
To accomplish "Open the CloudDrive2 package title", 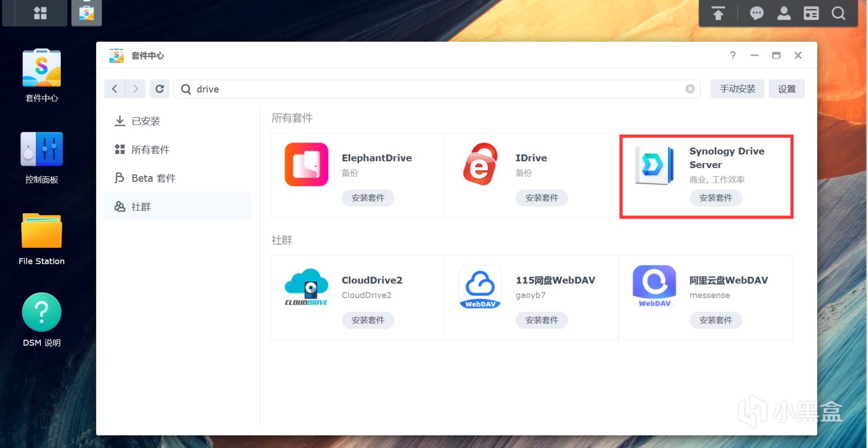I will (372, 280).
